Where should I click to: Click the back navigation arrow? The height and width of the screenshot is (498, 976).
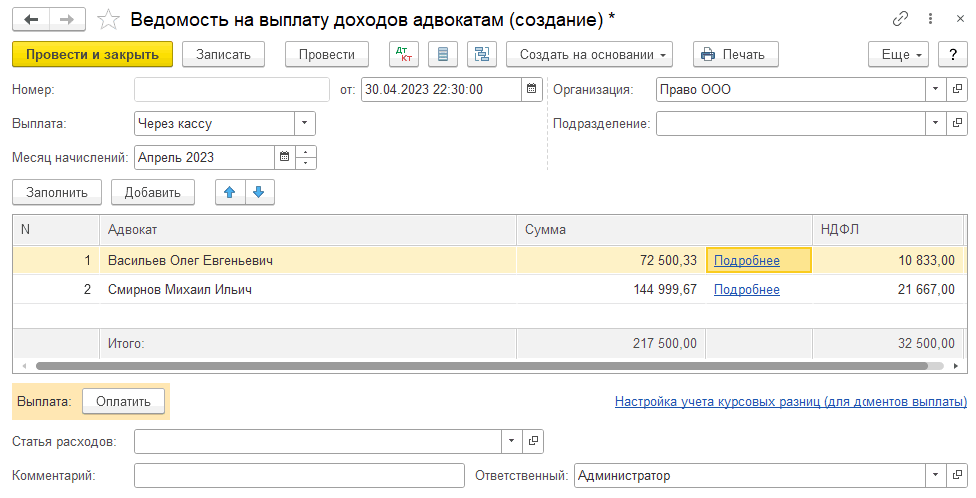[32, 20]
